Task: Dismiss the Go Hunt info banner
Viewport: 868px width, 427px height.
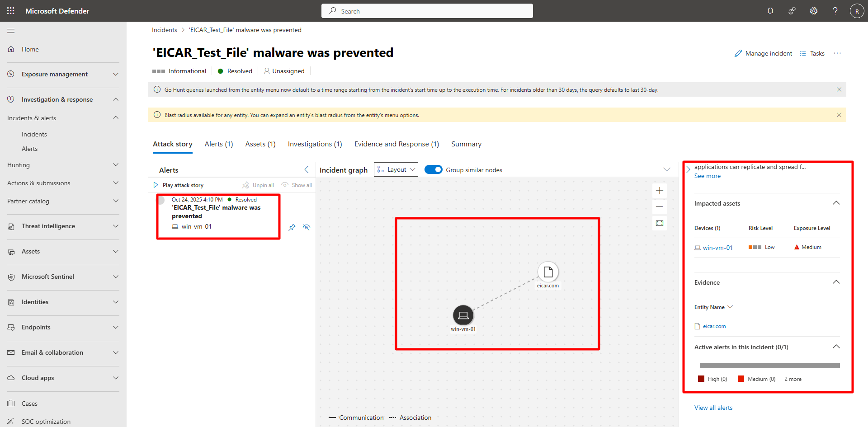Action: coord(839,89)
